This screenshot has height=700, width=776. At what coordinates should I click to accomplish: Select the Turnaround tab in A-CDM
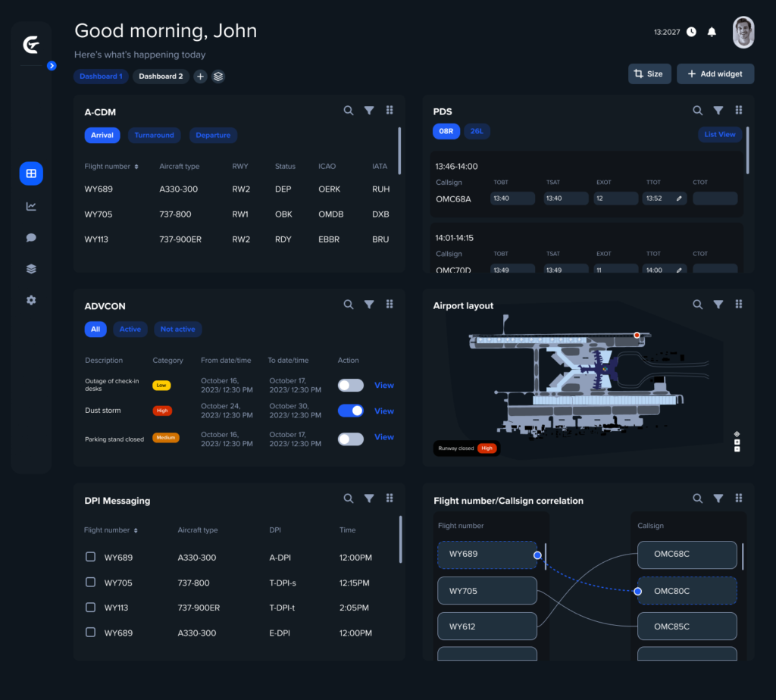pyautogui.click(x=154, y=136)
